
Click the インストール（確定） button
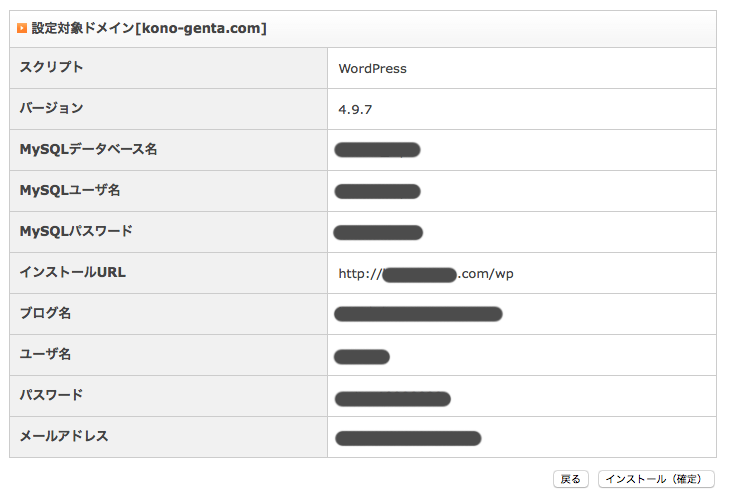[x=656, y=479]
